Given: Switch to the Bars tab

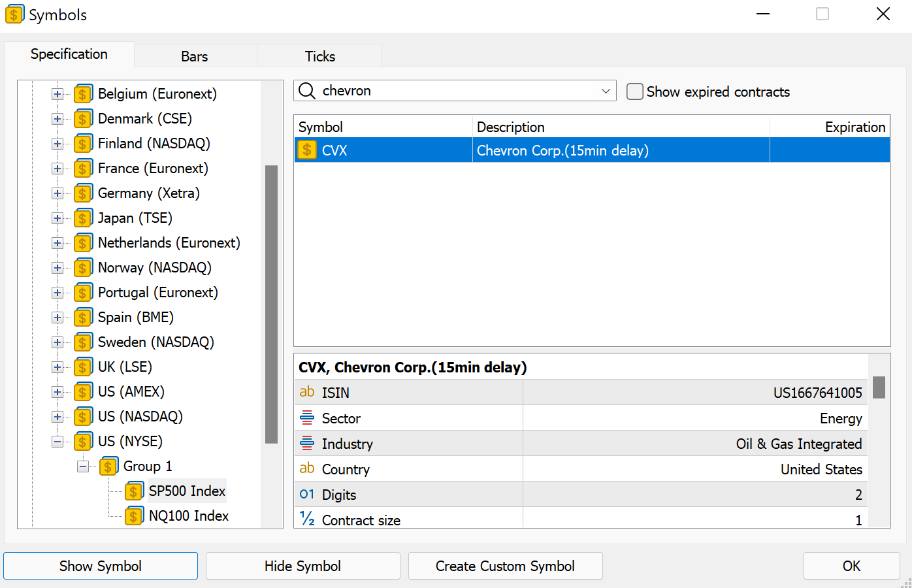Looking at the screenshot, I should pos(195,56).
